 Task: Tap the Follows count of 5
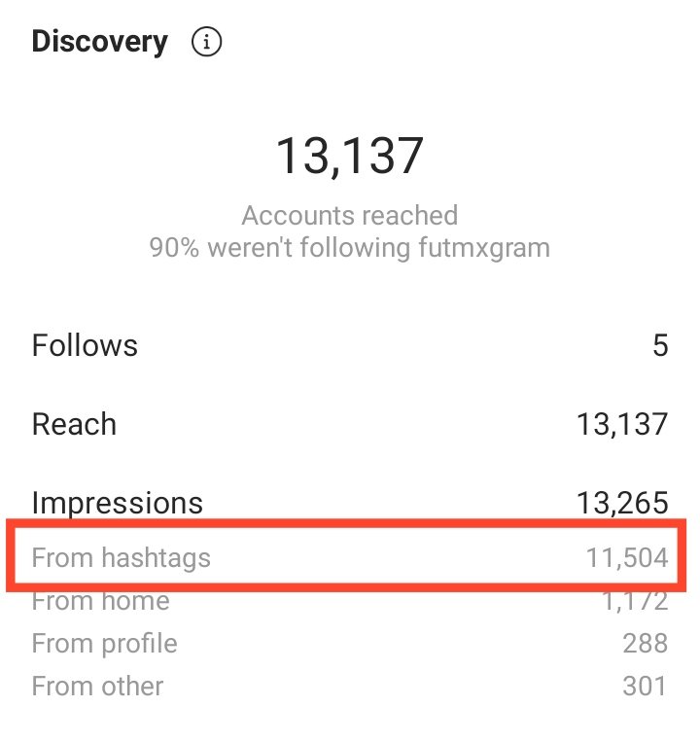coord(660,345)
